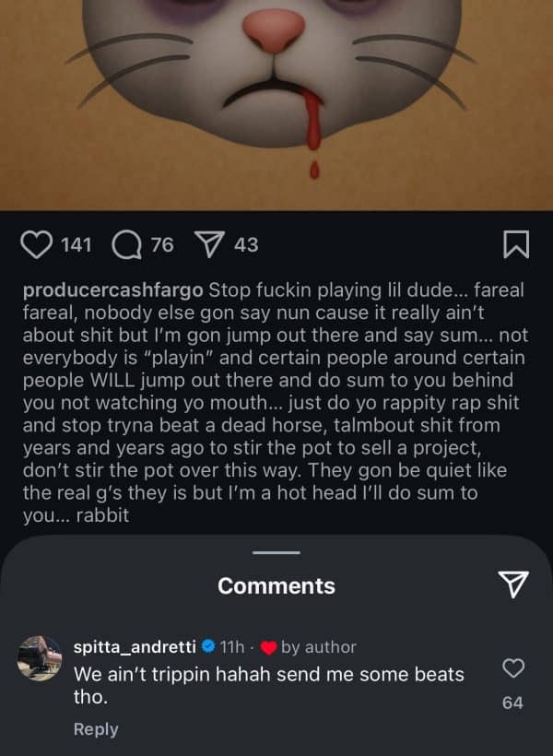Screen dimensions: 553x756
Task: Tap the red heart liked-by-author indicator
Action: (269, 647)
